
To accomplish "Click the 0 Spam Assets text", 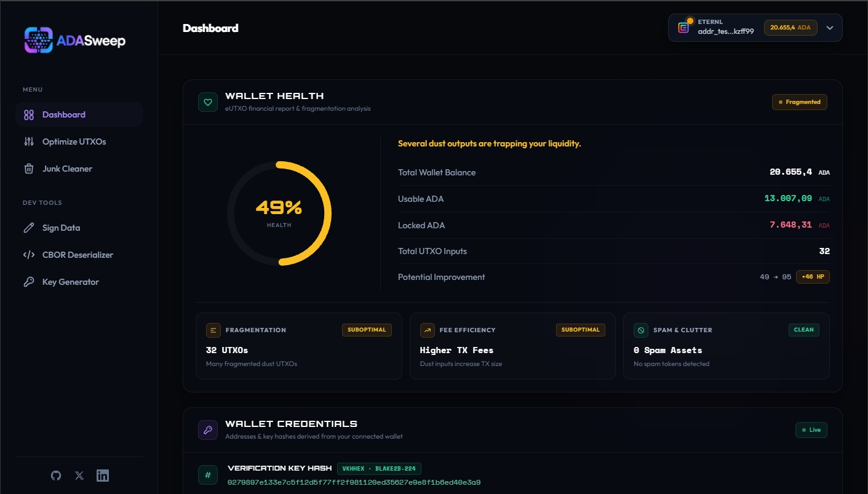I will 667,350.
